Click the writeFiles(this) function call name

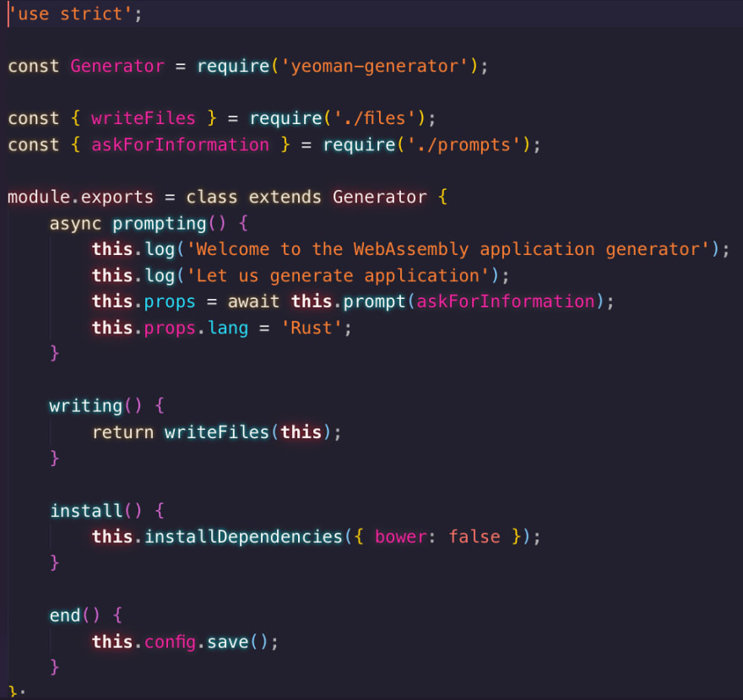(x=216, y=432)
